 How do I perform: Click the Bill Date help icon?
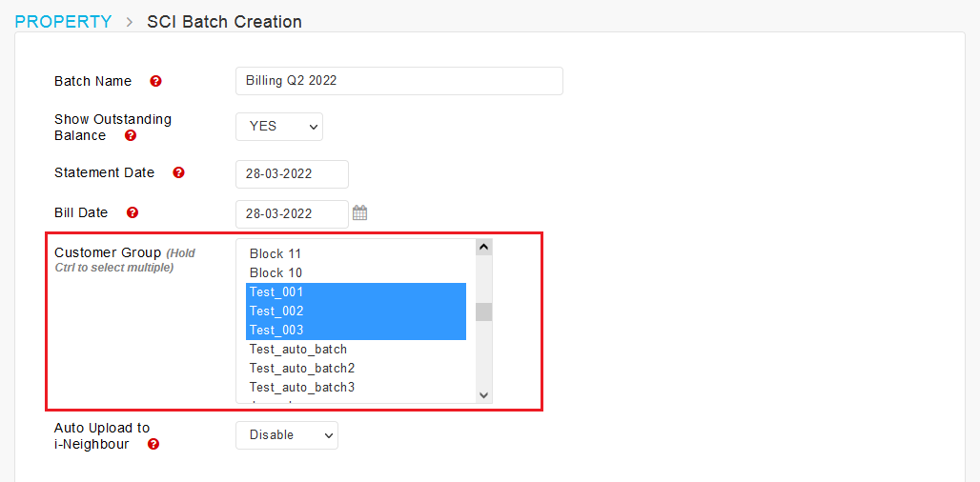pyautogui.click(x=132, y=213)
